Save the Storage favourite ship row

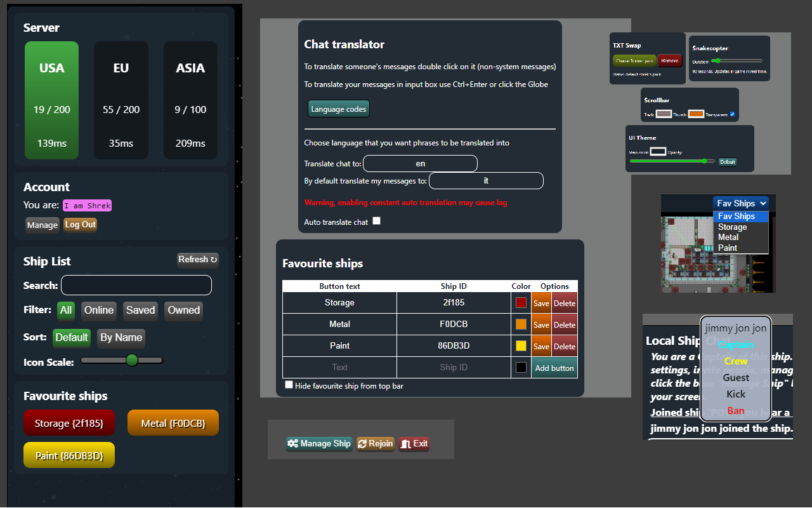click(x=541, y=303)
